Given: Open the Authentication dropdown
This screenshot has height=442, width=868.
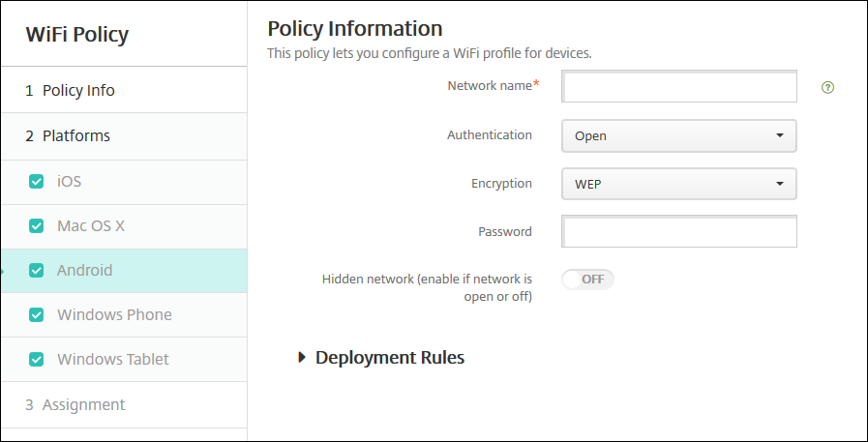Looking at the screenshot, I should tap(678, 135).
